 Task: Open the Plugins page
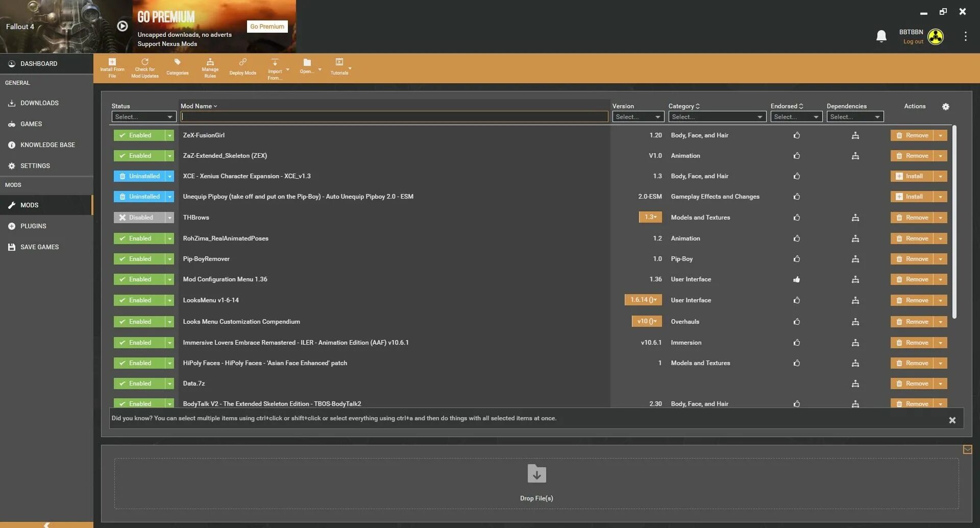coord(46,226)
